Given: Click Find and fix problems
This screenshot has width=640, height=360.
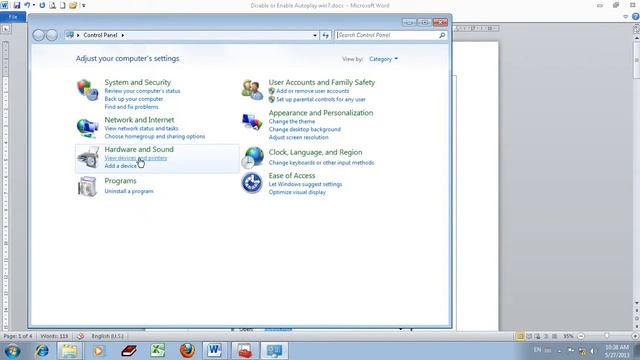Looking at the screenshot, I should (131, 107).
